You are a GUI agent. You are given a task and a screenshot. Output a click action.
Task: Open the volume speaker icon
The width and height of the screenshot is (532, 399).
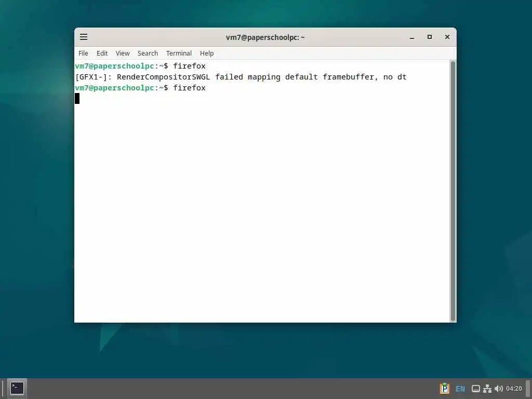[498, 389]
